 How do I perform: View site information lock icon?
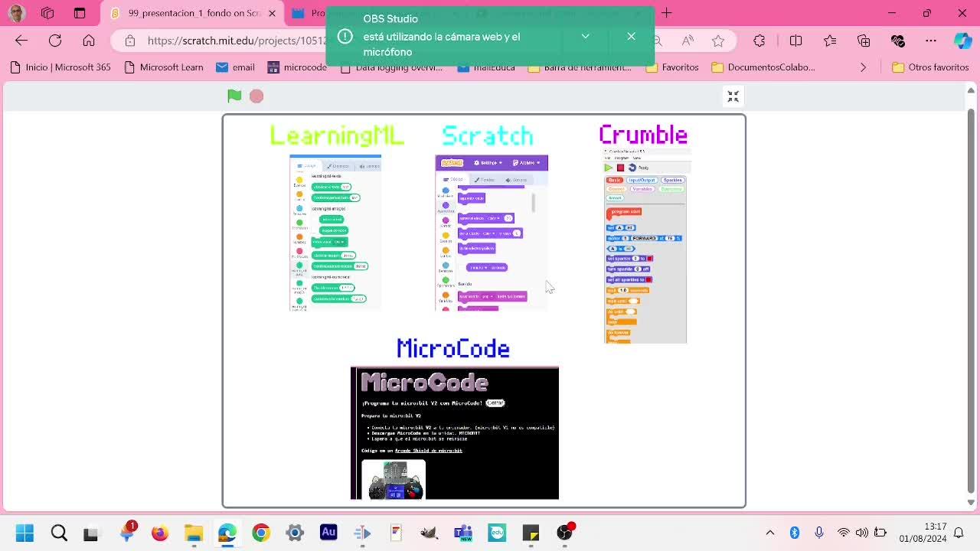pos(130,41)
